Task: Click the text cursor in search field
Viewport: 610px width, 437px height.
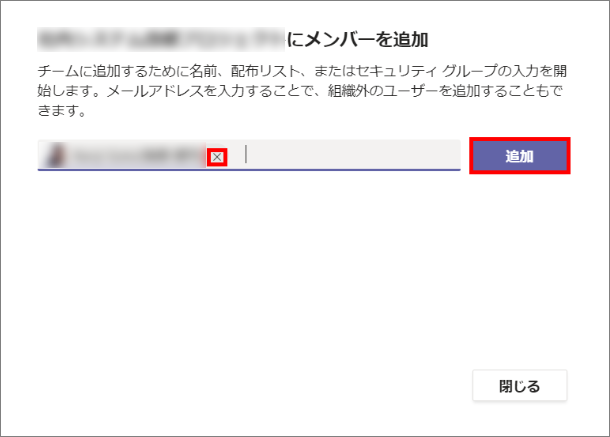Action: coord(246,154)
